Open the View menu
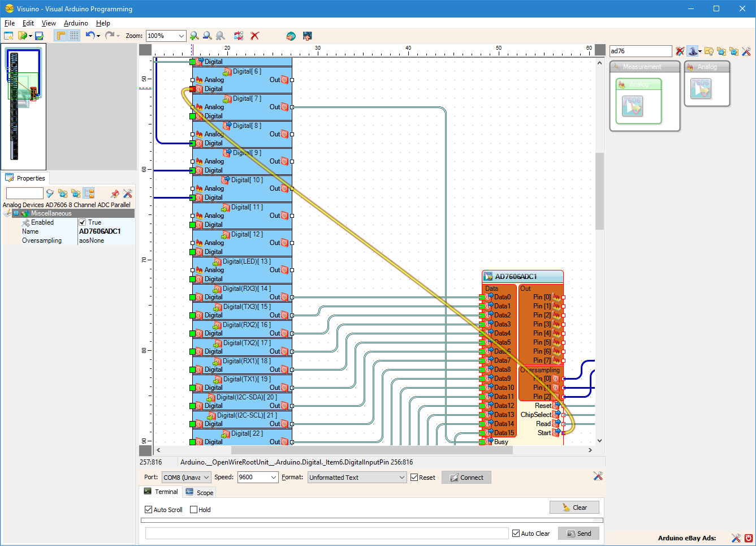The height and width of the screenshot is (546, 756). click(x=49, y=23)
